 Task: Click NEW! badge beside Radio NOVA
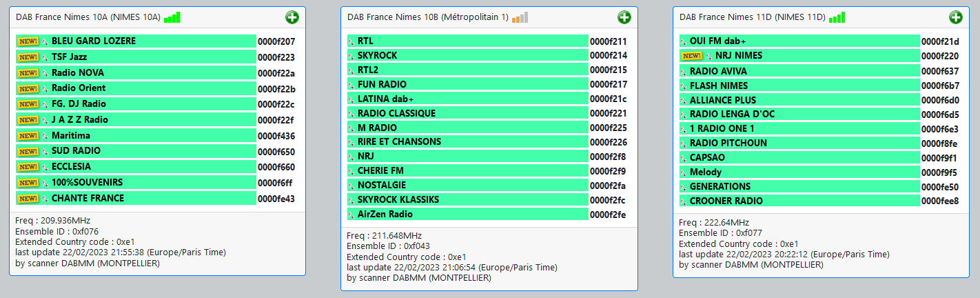coord(28,72)
